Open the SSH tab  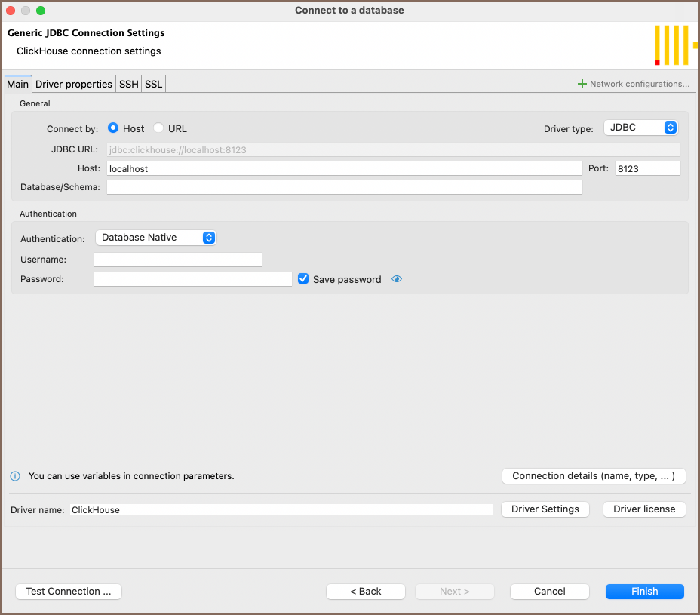[129, 84]
